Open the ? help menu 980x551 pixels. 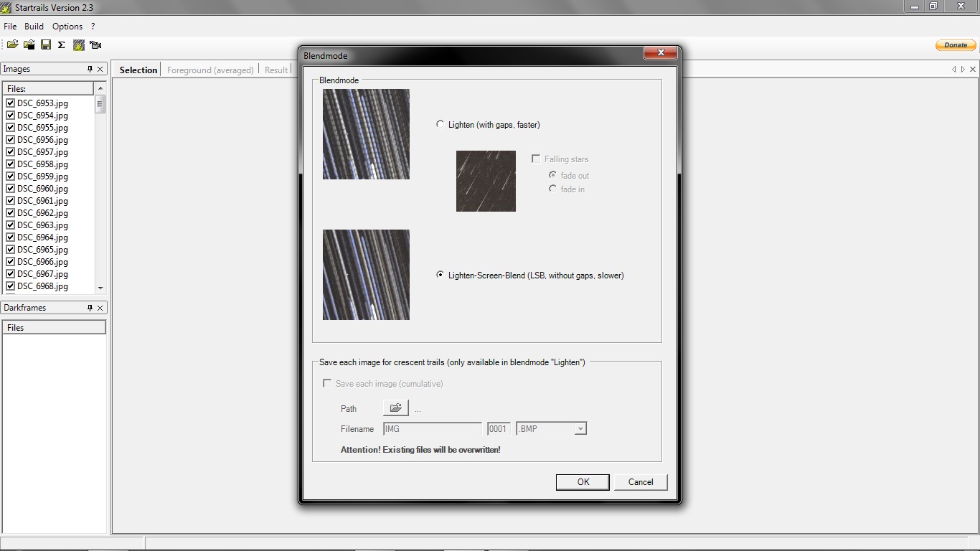93,27
